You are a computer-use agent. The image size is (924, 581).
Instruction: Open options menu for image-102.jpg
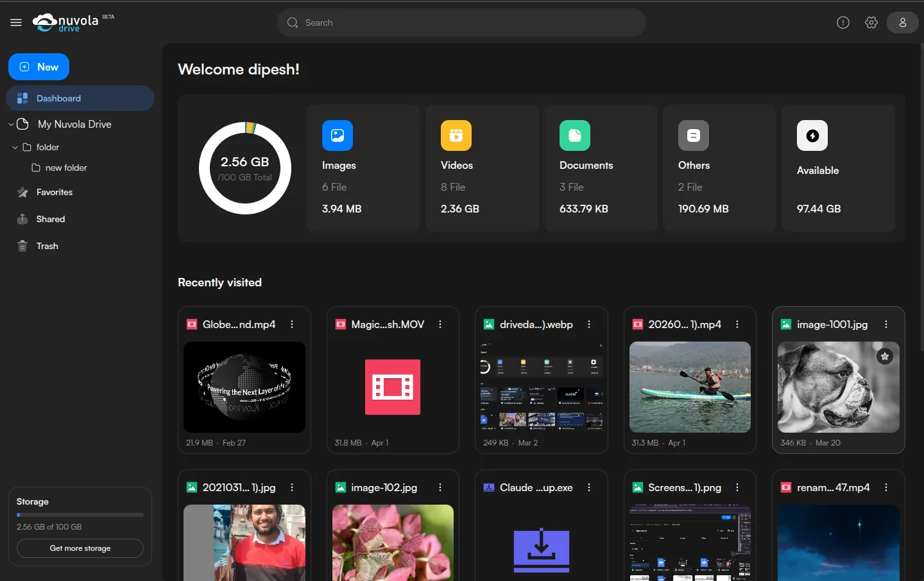click(440, 488)
